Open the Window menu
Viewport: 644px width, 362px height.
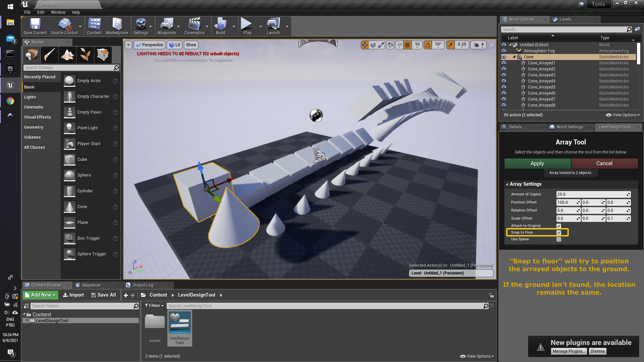coord(58,12)
